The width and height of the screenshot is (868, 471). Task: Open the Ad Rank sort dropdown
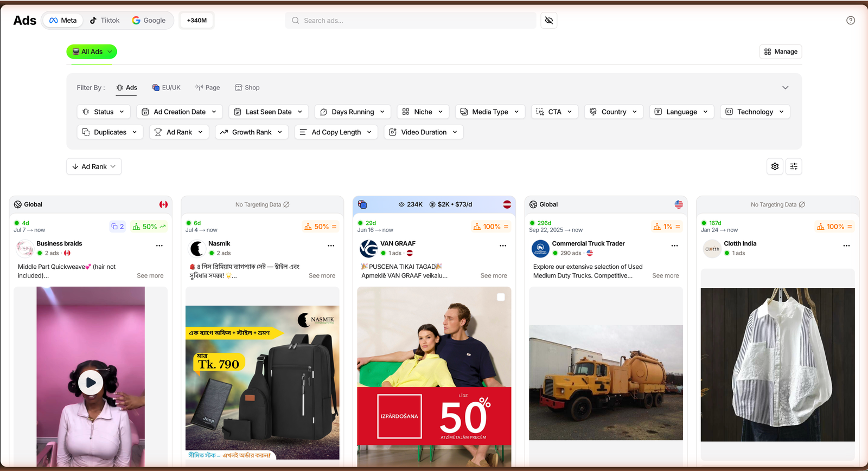[x=94, y=166]
